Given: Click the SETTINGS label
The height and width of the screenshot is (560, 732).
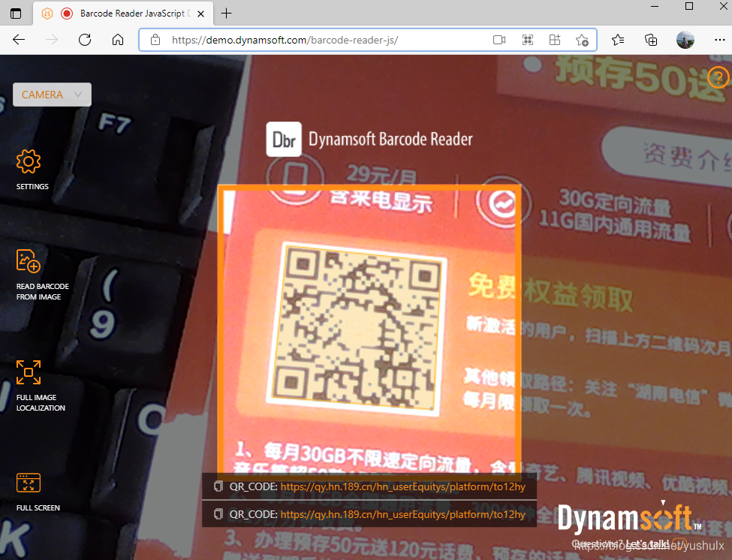Looking at the screenshot, I should pos(32,187).
